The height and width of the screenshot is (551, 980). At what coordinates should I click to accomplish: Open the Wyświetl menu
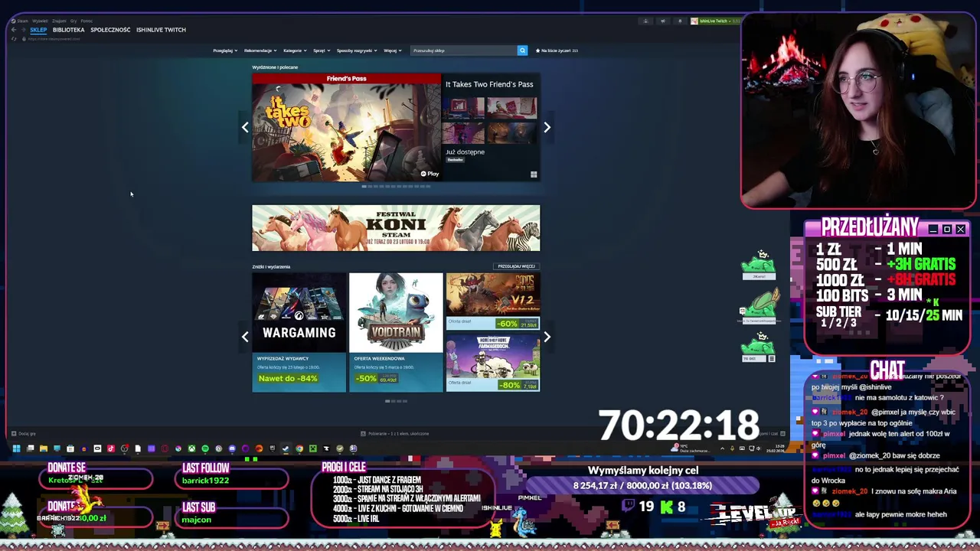39,21
